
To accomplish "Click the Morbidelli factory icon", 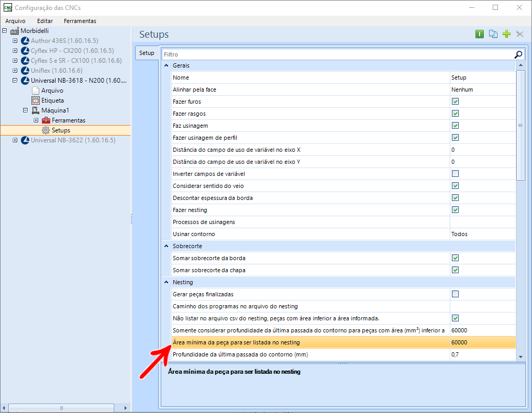I will coord(15,31).
